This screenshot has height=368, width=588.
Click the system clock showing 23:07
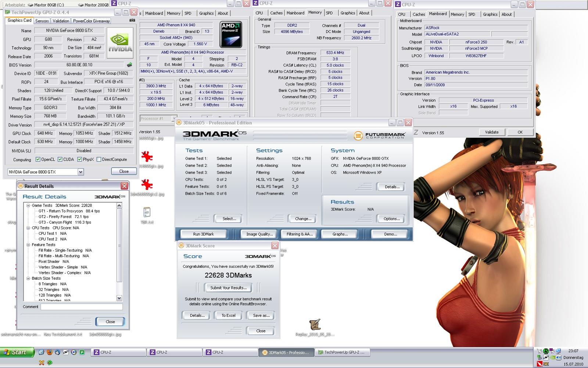pos(573,351)
